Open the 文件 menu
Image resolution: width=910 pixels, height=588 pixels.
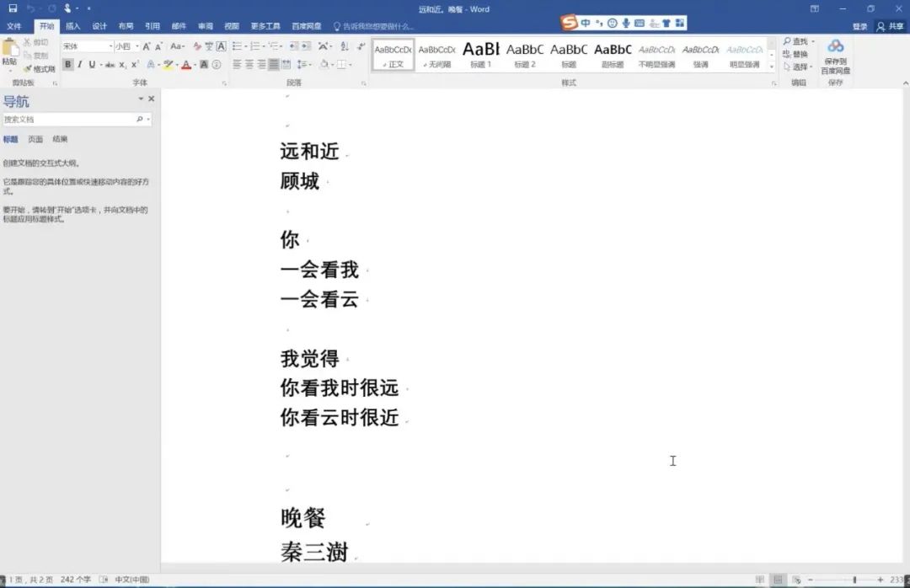[x=14, y=26]
